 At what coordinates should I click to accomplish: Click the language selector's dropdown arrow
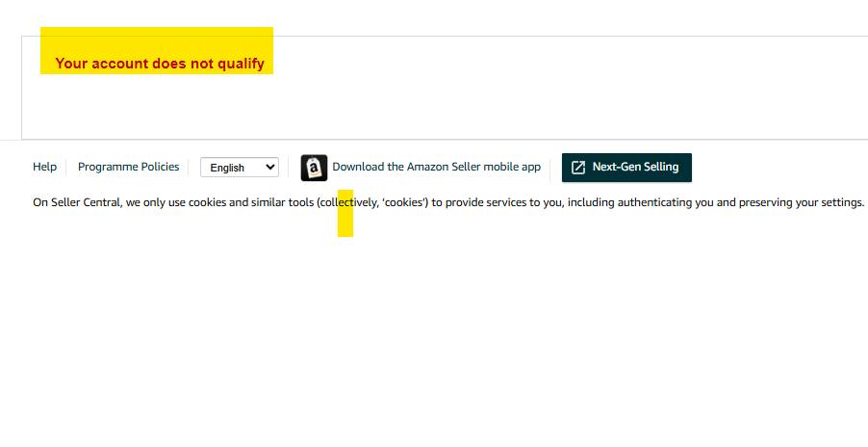(x=269, y=168)
